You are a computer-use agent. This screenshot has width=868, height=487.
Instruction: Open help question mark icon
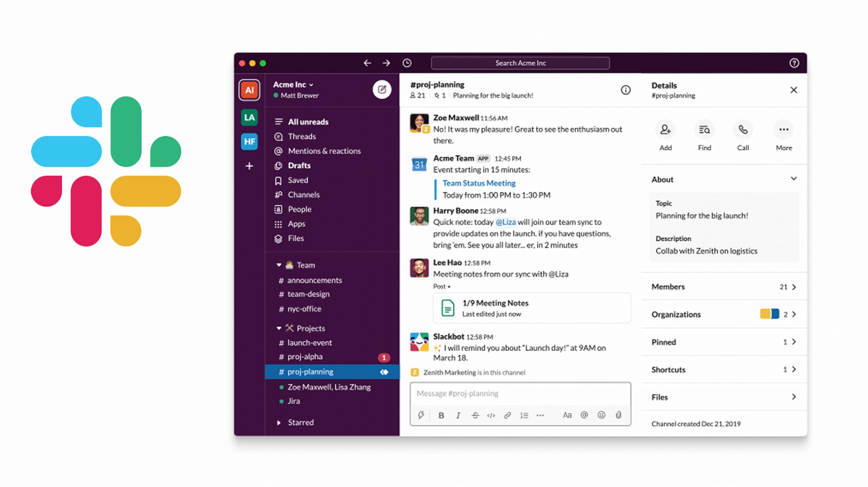[794, 63]
